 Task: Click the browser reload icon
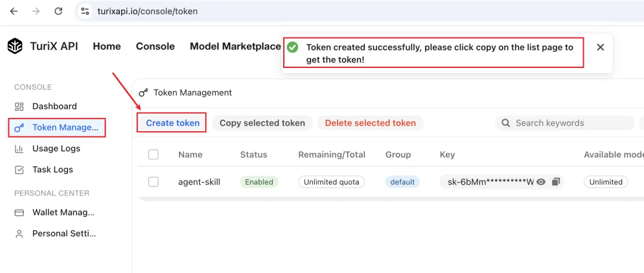tap(58, 11)
